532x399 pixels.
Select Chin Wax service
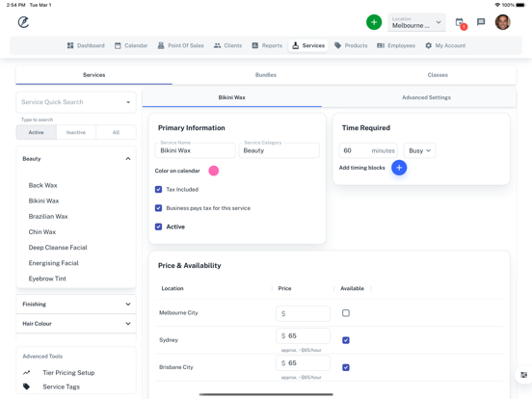pos(42,232)
